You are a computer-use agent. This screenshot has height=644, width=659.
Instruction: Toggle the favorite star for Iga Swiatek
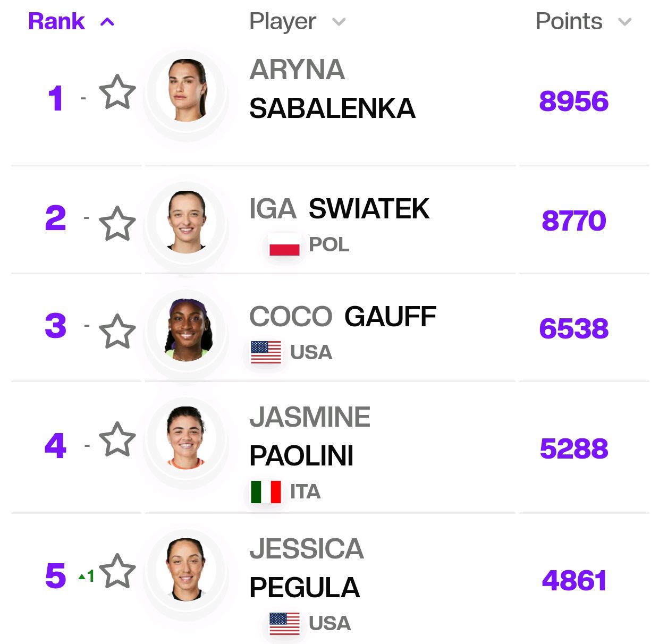[x=117, y=224]
